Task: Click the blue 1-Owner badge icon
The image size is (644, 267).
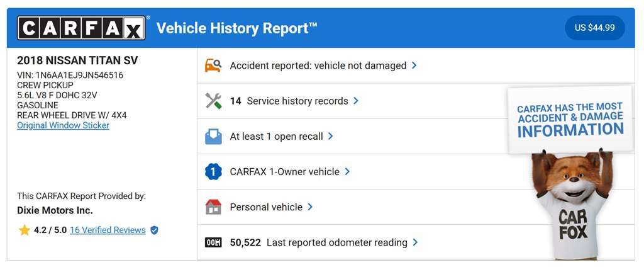Action: click(x=213, y=171)
